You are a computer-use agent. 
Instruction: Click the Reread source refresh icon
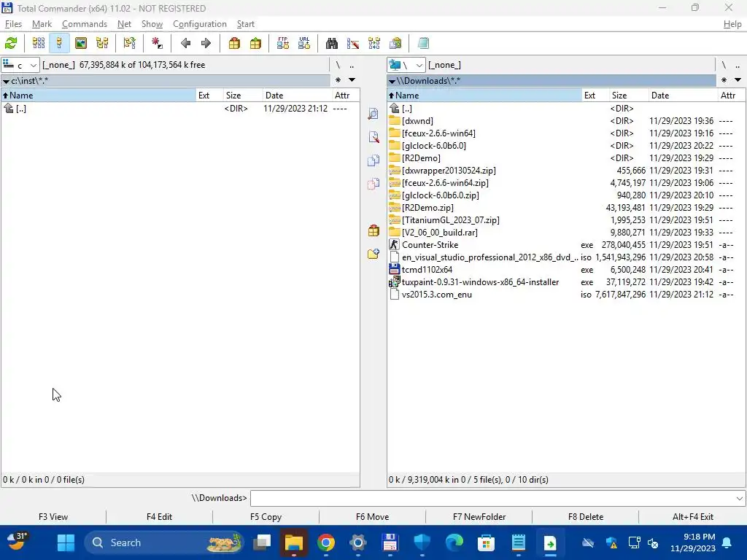coord(11,43)
